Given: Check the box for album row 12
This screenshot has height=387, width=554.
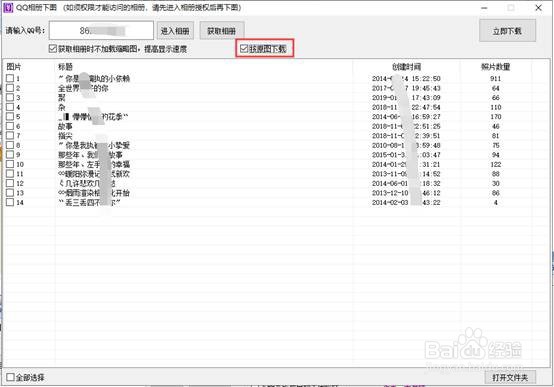Looking at the screenshot, I should coord(10,183).
